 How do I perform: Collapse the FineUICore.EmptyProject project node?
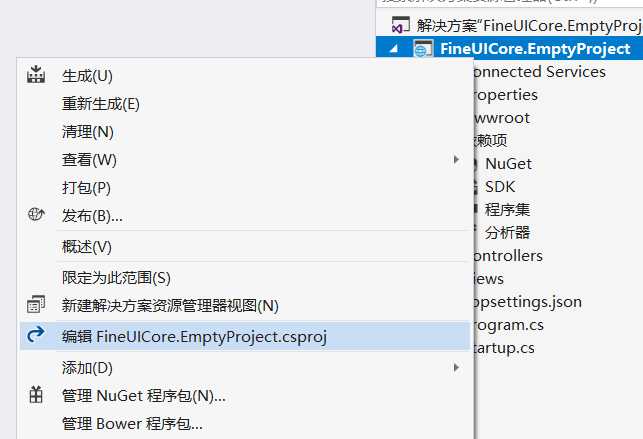[393, 48]
